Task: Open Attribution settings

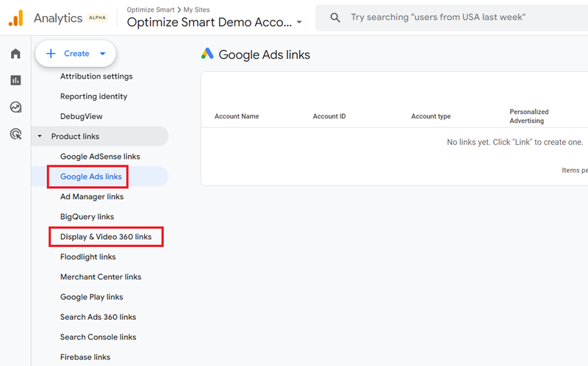Action: pyautogui.click(x=96, y=76)
